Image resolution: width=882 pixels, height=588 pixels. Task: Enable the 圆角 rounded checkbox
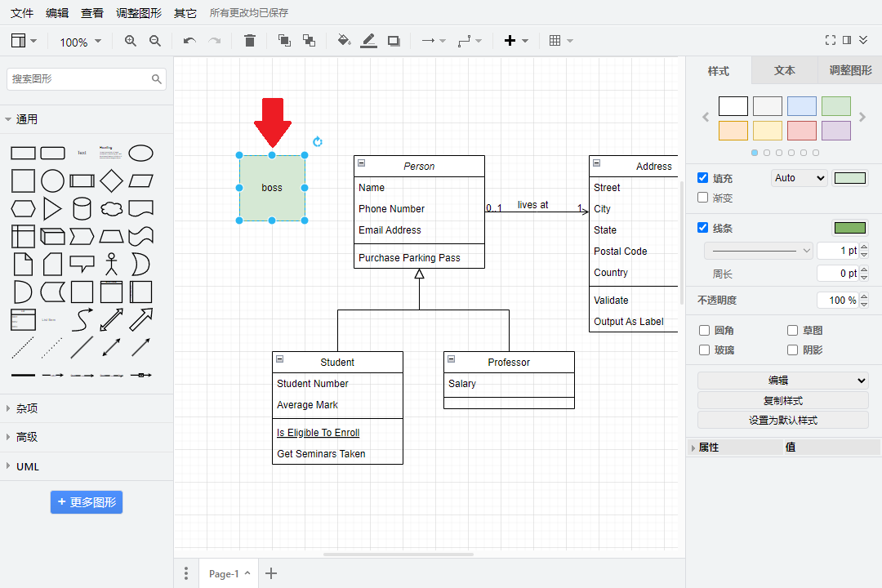point(705,330)
